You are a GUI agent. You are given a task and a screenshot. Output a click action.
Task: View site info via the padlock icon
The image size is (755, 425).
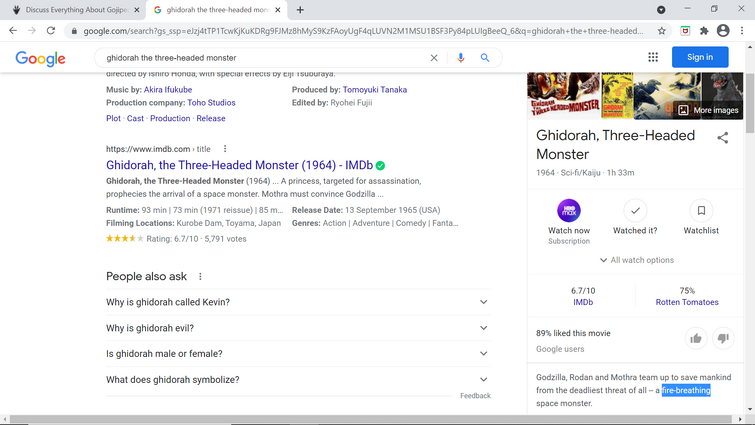(74, 31)
